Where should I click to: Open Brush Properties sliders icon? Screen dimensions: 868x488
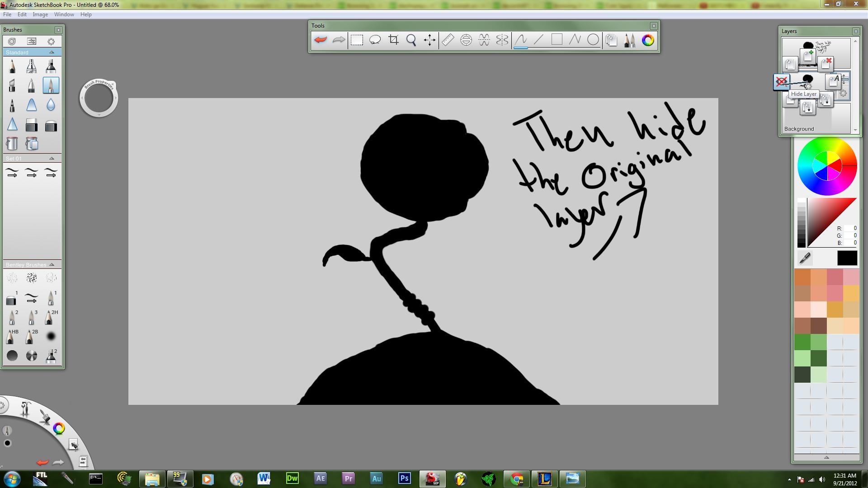(x=32, y=42)
